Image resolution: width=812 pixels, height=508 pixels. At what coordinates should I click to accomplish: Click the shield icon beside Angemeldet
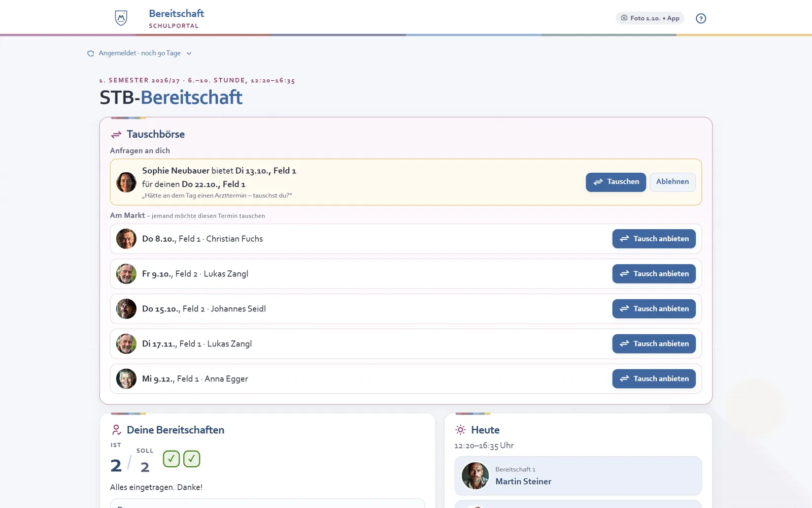tap(91, 53)
